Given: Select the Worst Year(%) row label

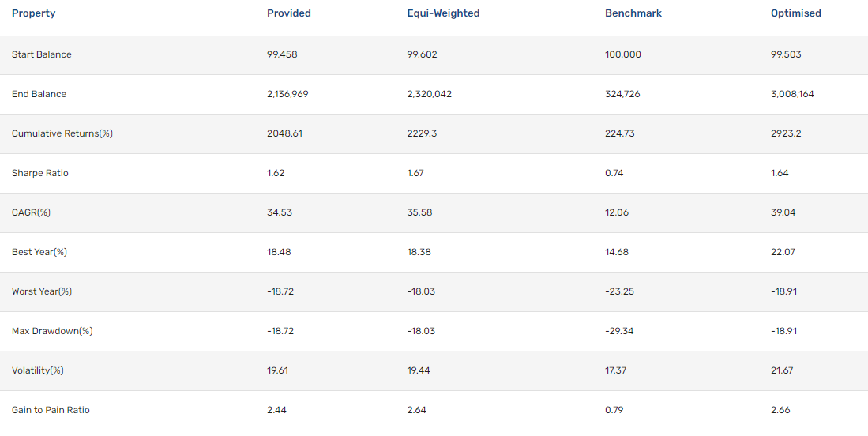Looking at the screenshot, I should pyautogui.click(x=42, y=291).
